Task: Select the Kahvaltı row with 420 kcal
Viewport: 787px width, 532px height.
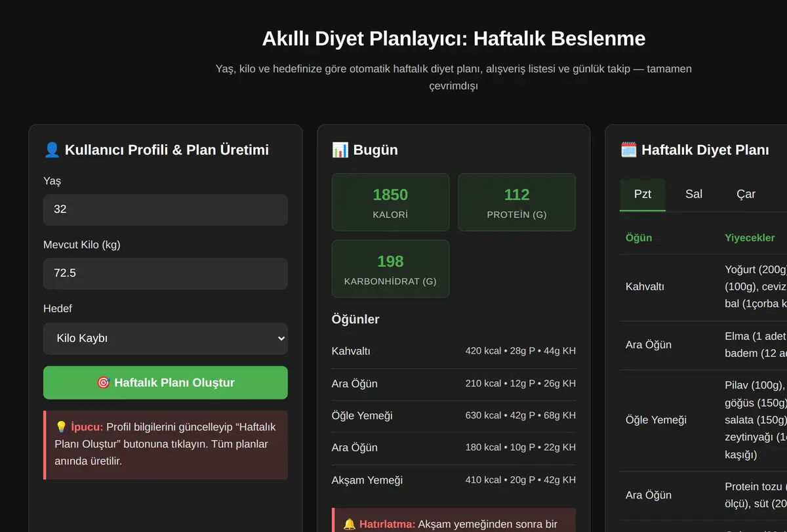Action: (454, 351)
